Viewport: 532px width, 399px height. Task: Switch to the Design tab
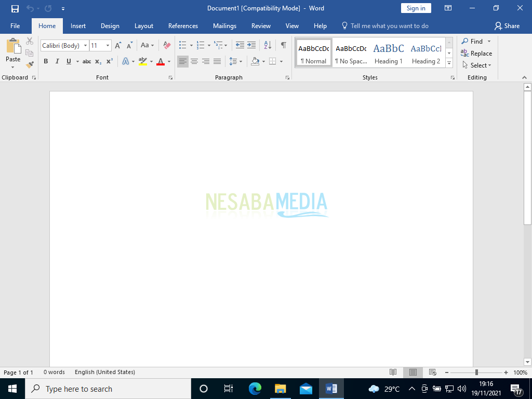tap(110, 26)
